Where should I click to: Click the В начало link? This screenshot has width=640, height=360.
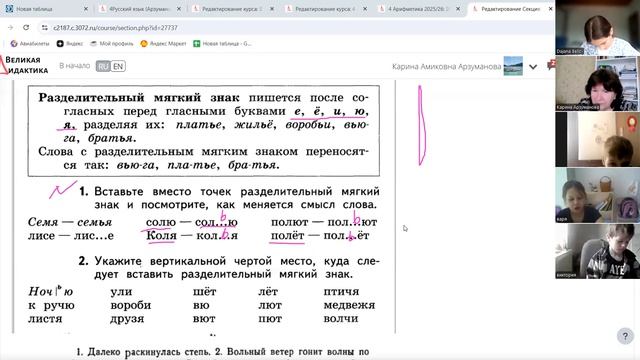74,66
